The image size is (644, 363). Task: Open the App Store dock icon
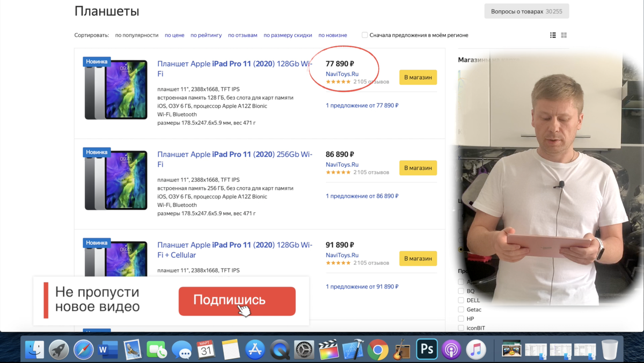click(255, 350)
